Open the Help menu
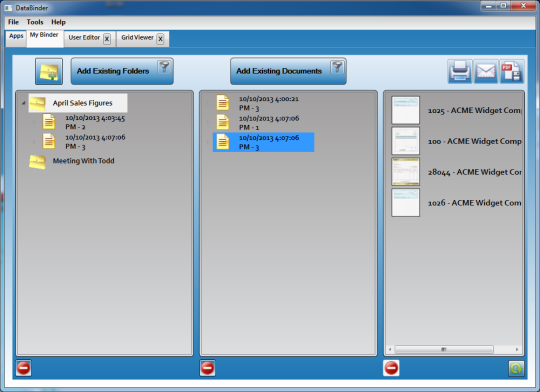540x392 pixels. click(x=59, y=22)
